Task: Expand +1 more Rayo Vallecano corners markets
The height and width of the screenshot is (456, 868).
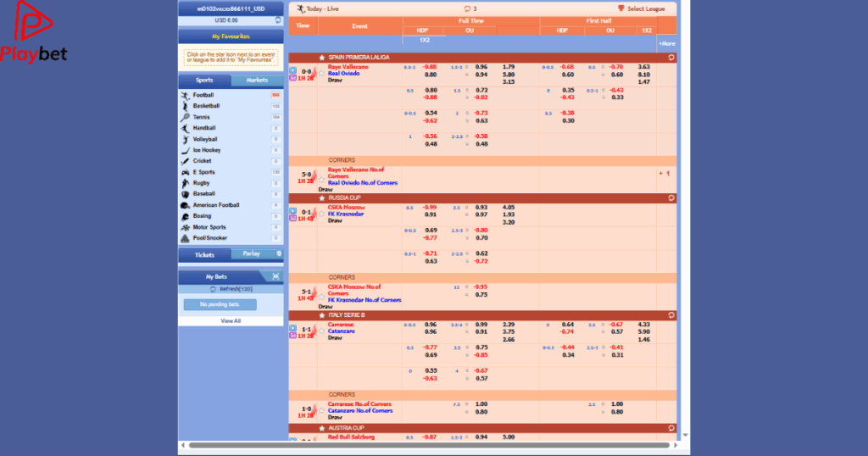Action: [665, 174]
